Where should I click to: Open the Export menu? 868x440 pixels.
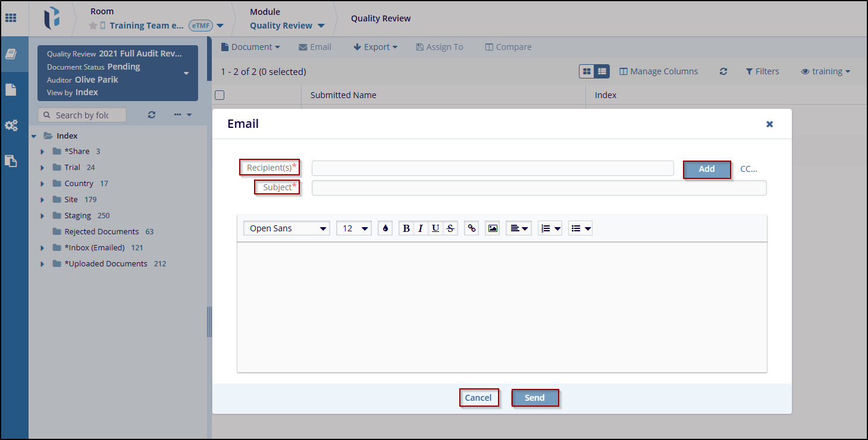(x=375, y=47)
